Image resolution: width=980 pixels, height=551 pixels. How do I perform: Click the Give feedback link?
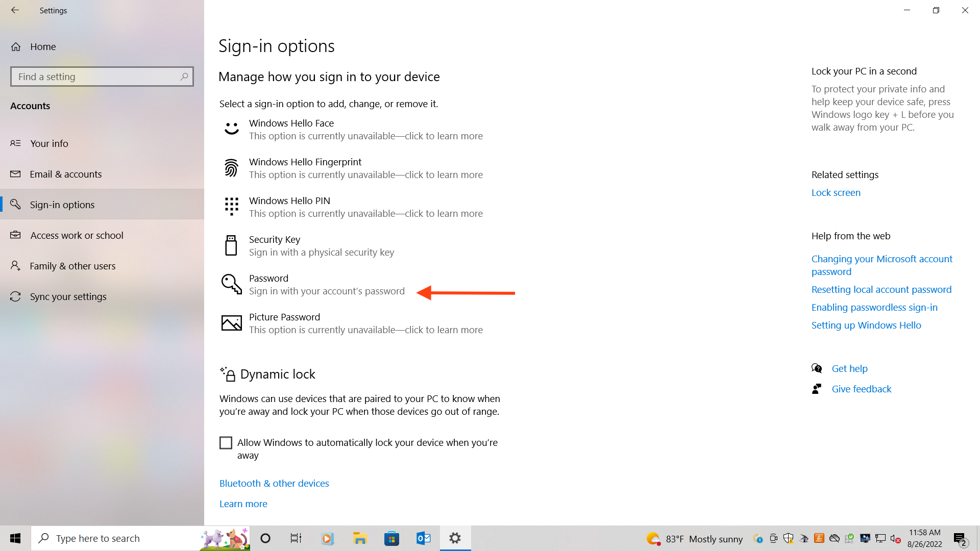[862, 389]
